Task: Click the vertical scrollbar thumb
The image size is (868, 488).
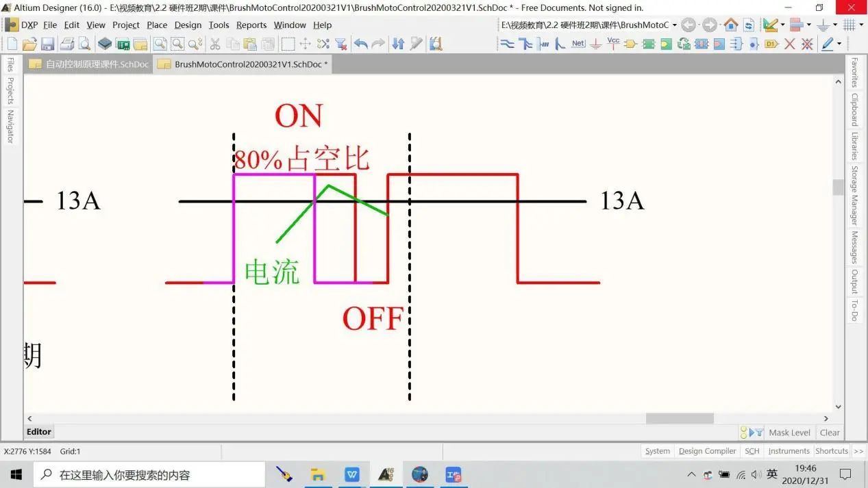Action: 838,187
